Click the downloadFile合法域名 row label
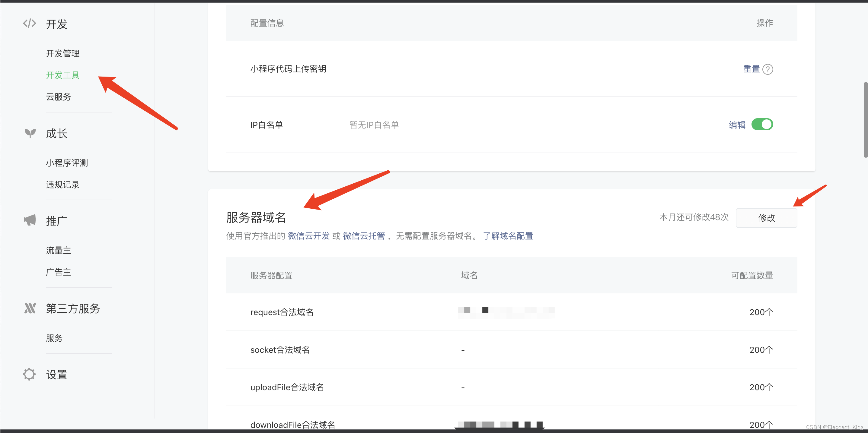Image resolution: width=868 pixels, height=433 pixels. [x=293, y=425]
